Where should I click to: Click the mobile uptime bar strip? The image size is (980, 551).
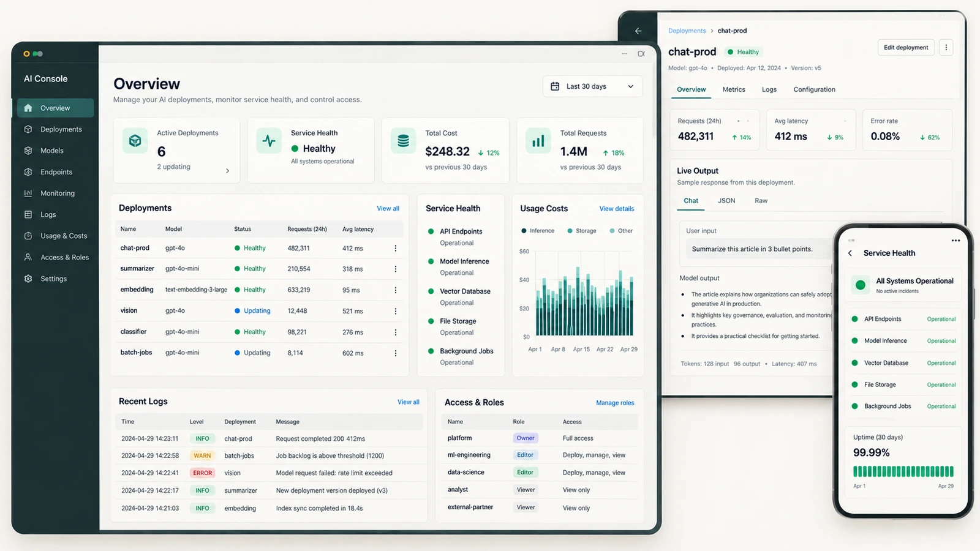coord(903,471)
